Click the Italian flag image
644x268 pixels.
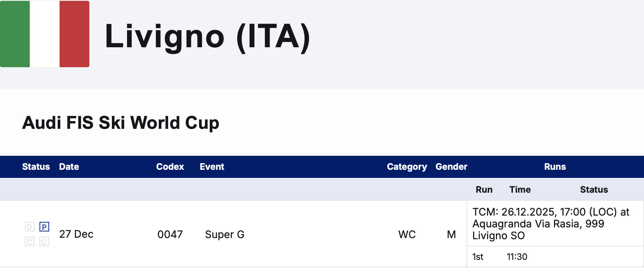(45, 34)
